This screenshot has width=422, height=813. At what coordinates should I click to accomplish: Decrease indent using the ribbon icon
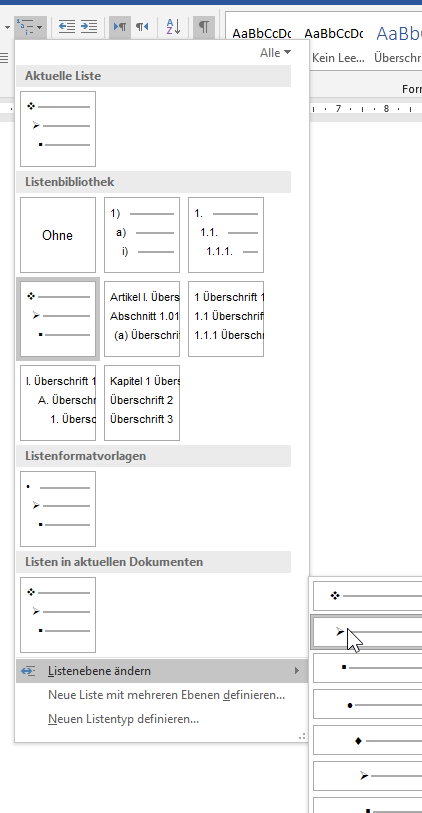click(67, 26)
